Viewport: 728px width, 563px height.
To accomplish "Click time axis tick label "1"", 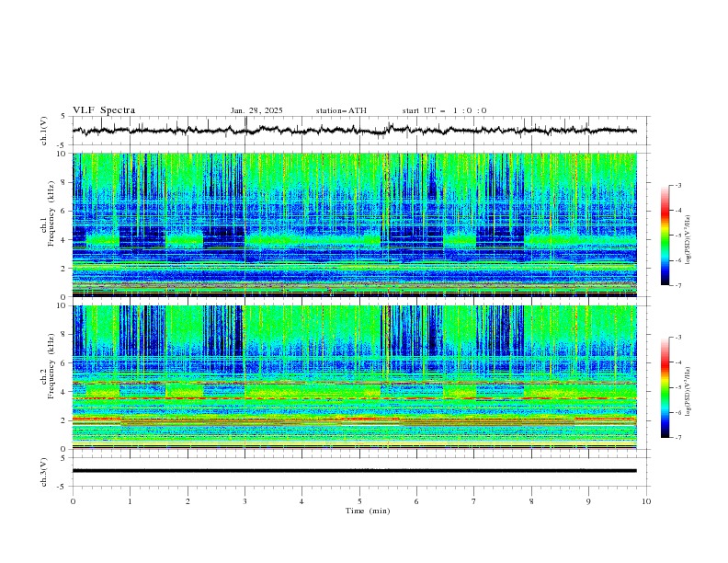I will 130,501.
